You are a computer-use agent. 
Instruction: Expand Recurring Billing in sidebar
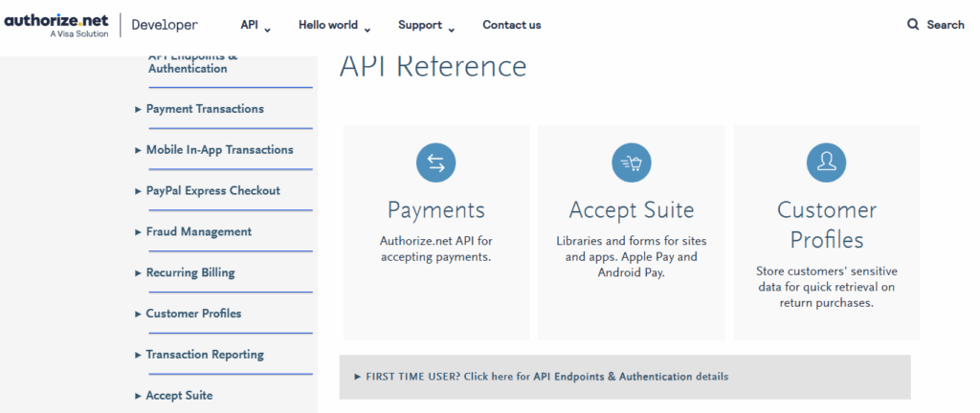(185, 273)
